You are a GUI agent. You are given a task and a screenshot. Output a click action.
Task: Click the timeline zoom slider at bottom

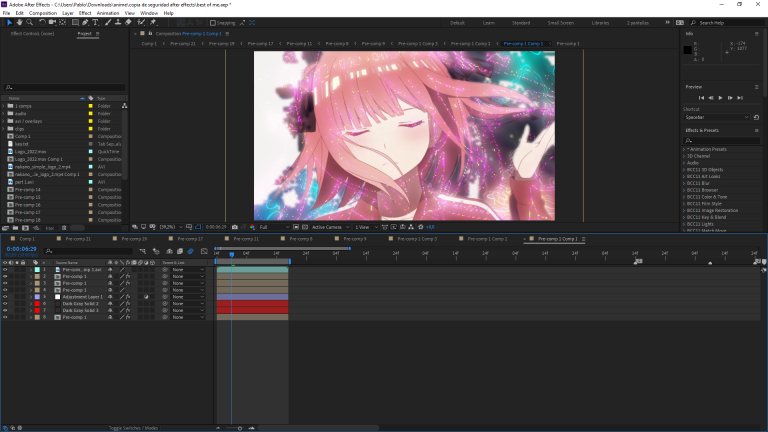(240, 428)
